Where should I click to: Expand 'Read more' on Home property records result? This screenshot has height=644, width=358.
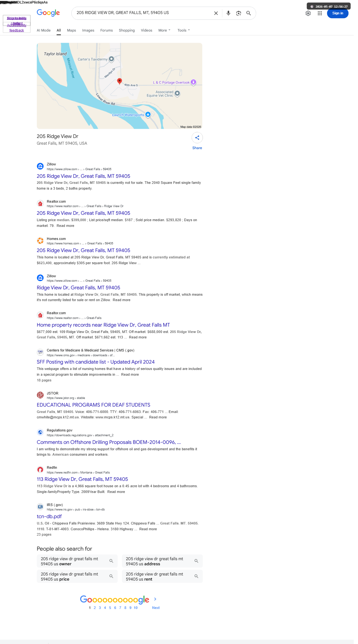tap(138, 337)
